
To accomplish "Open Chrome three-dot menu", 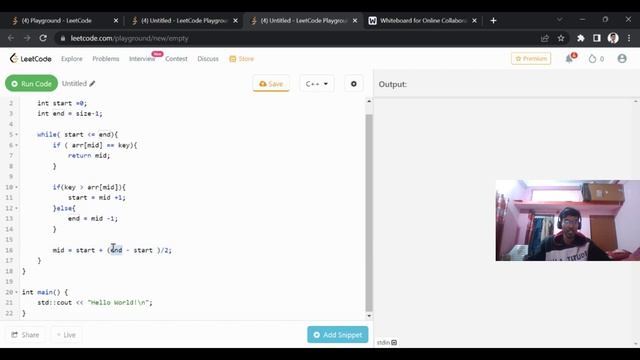I will [629, 38].
